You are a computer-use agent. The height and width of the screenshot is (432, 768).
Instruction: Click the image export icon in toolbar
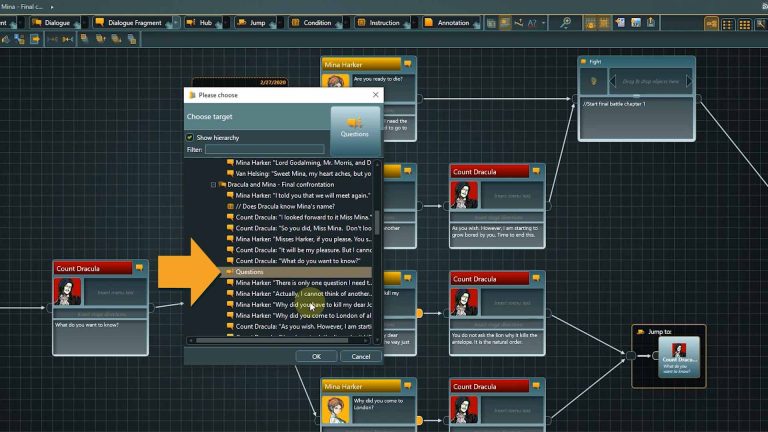(x=636, y=23)
